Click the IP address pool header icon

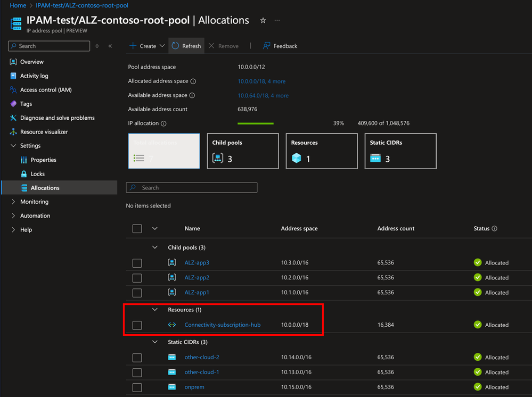point(16,24)
